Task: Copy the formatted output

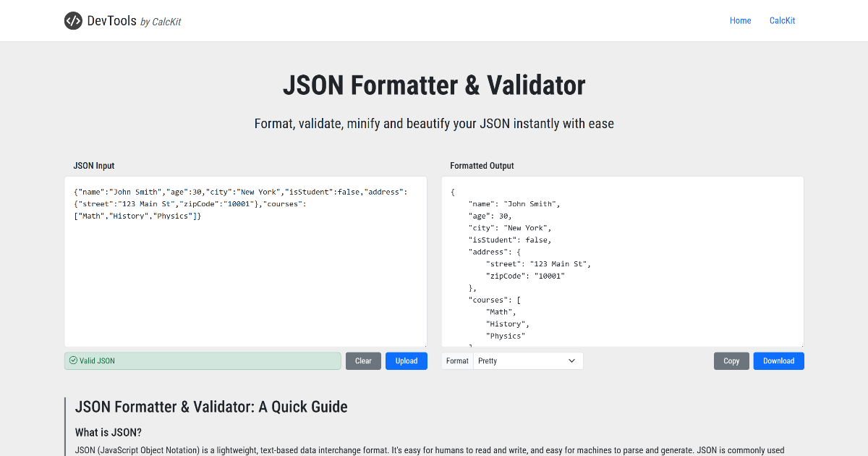Action: coord(731,360)
